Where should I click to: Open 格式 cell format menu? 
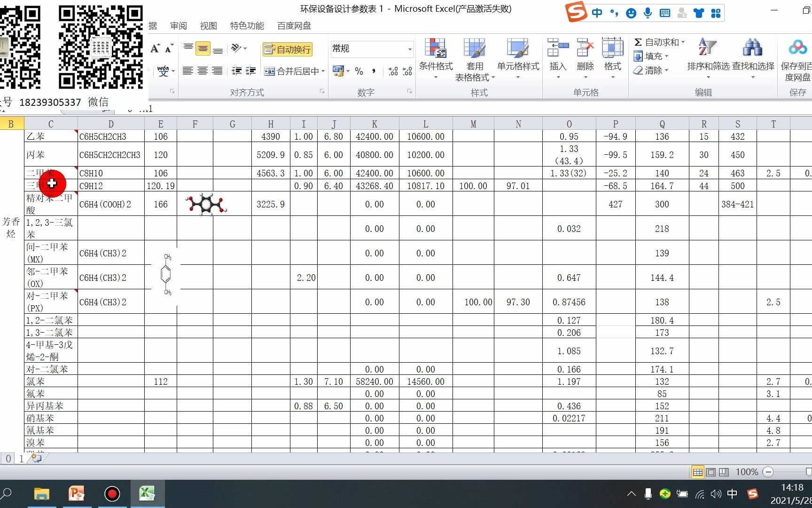click(x=612, y=59)
